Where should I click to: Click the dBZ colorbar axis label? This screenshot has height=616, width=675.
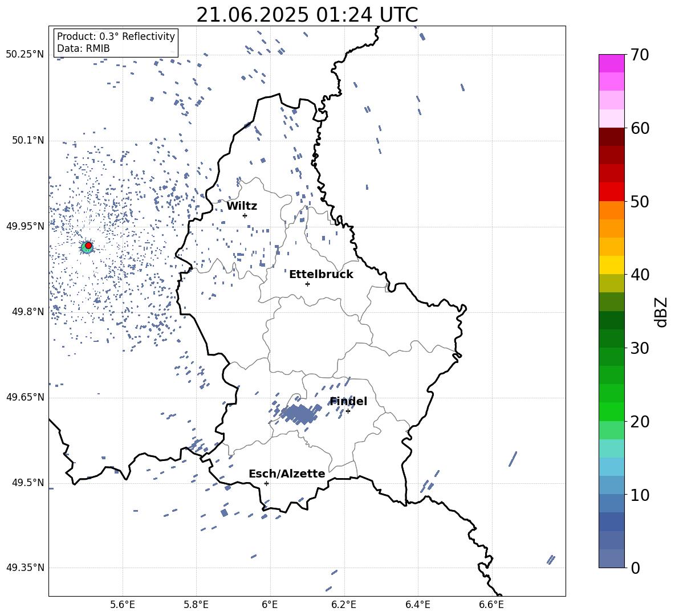click(662, 312)
